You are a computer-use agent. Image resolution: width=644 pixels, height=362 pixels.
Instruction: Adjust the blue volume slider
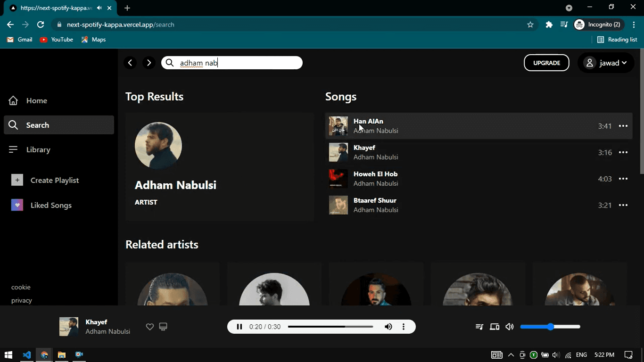point(550,327)
